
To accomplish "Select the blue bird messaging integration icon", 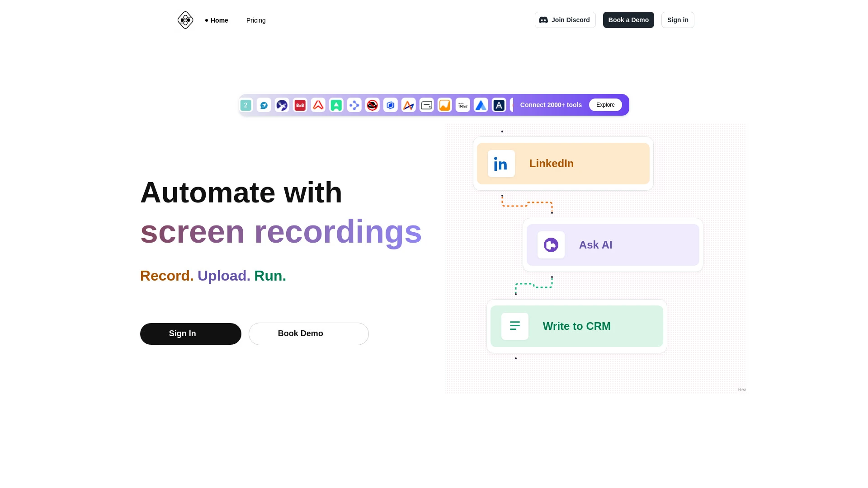I will click(x=264, y=105).
